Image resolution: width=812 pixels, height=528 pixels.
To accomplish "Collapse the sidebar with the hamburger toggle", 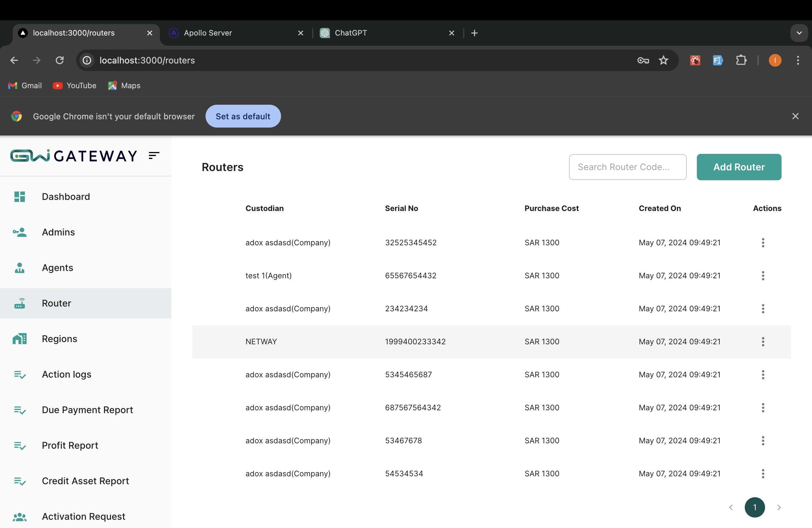I will 154,155.
